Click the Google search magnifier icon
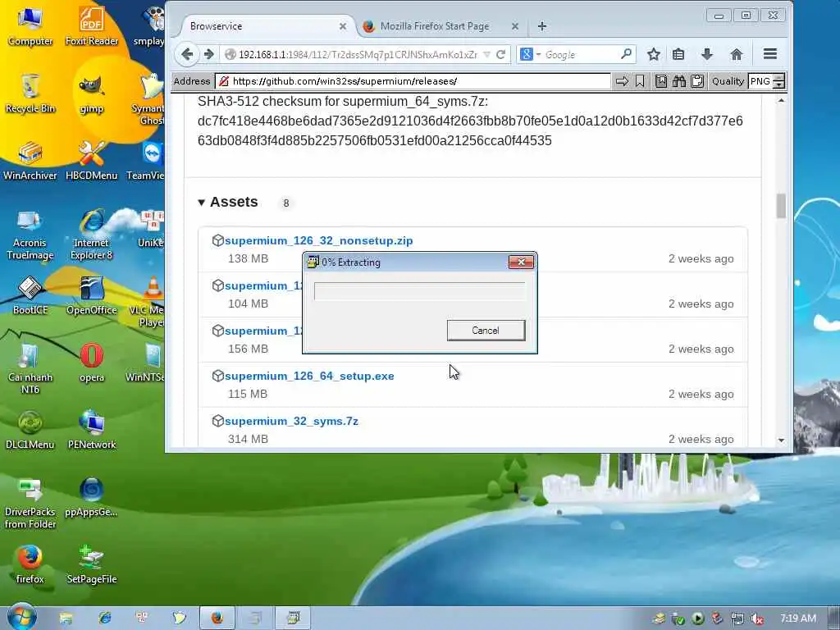This screenshot has width=840, height=630. click(626, 54)
